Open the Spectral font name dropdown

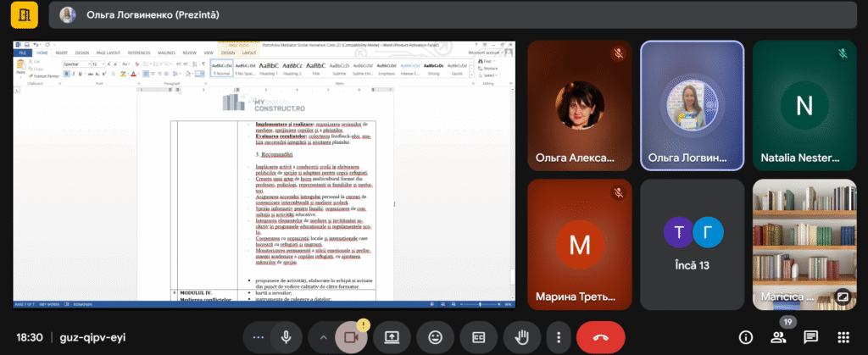89,64
